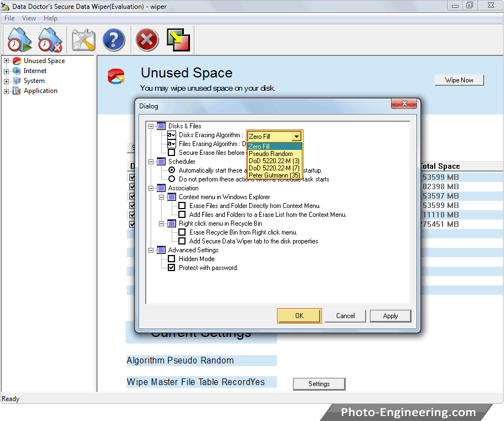Select Automatically start these actions radio button
Image resolution: width=504 pixels, height=421 pixels.
coord(172,170)
